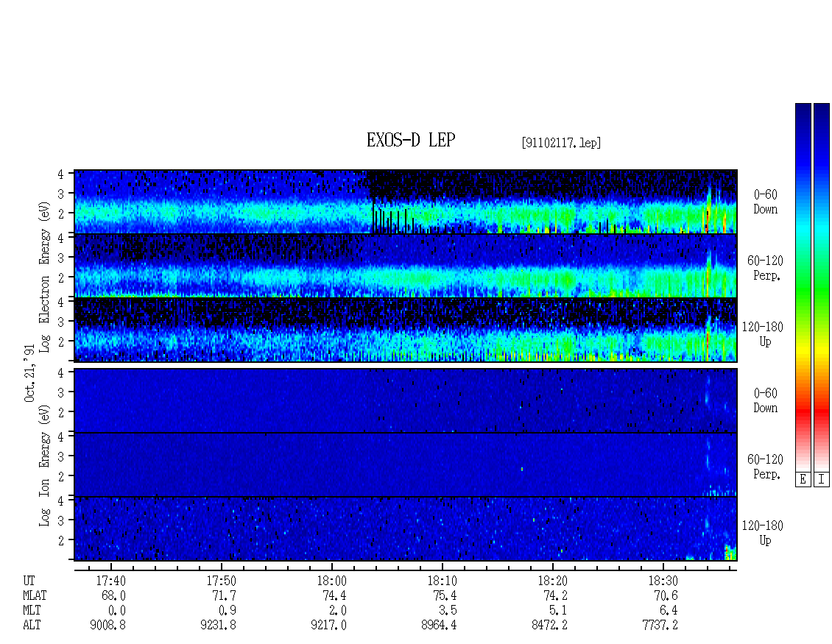Click the 17:50 UT time label
832x644 pixels.
pos(222,581)
